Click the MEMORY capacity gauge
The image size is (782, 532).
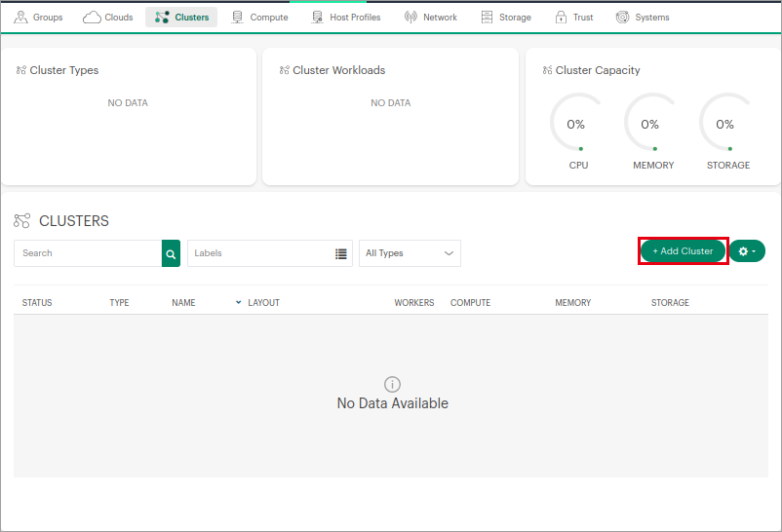(651, 123)
